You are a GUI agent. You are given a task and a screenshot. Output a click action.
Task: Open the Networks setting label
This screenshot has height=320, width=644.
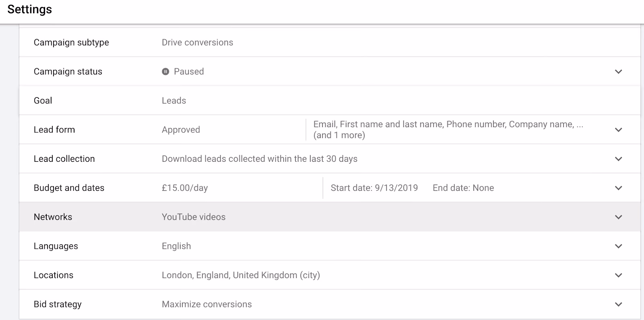(53, 217)
